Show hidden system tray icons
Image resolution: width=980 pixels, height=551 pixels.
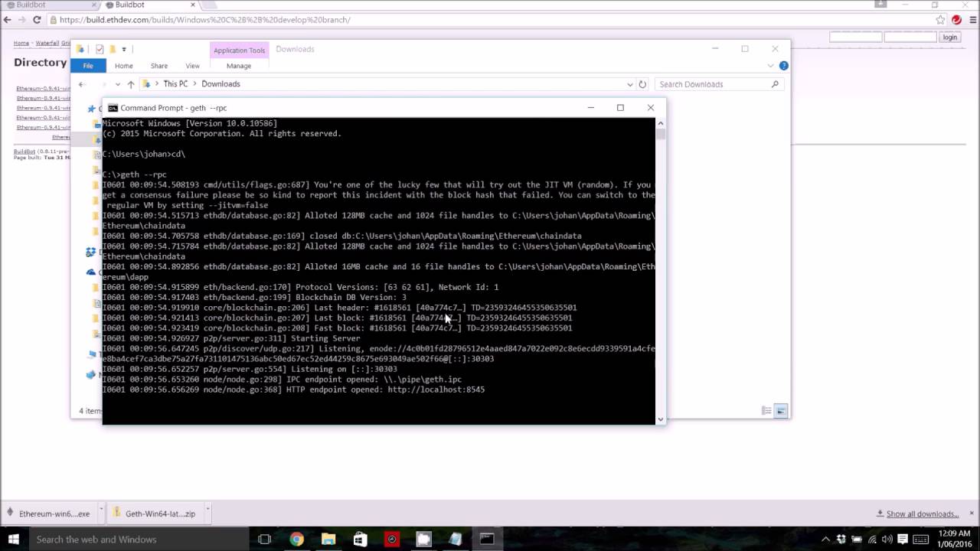pos(825,540)
